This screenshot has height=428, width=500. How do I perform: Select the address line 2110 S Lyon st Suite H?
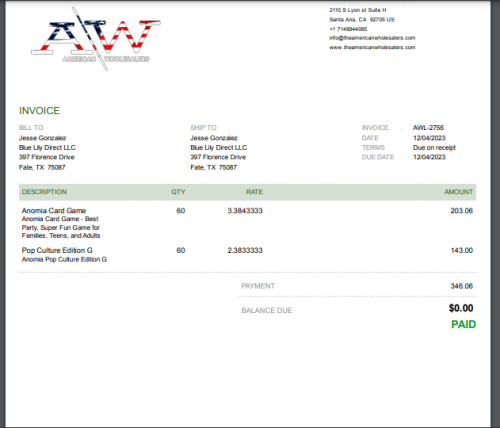click(x=358, y=10)
